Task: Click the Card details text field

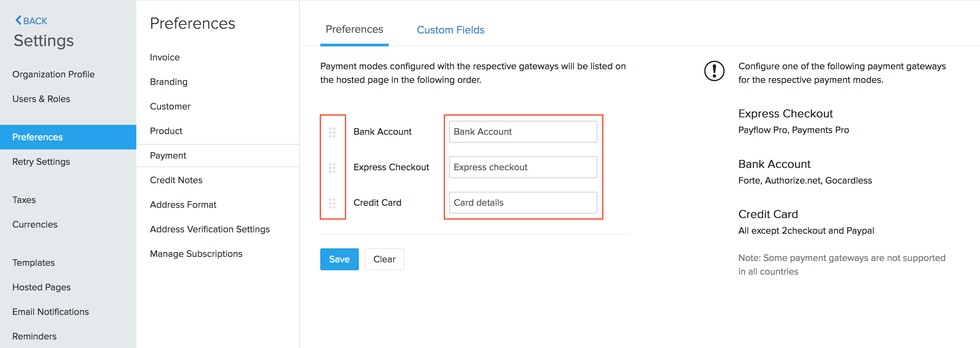Action: point(523,203)
